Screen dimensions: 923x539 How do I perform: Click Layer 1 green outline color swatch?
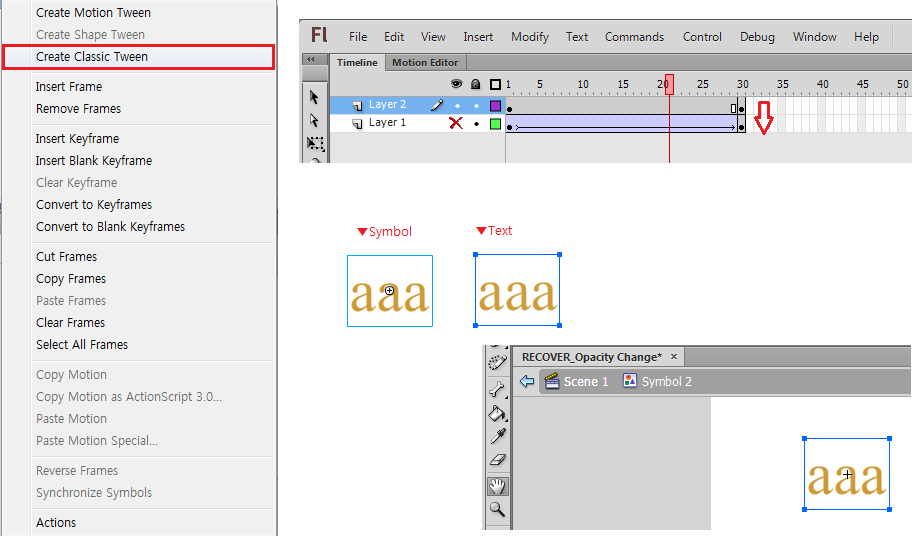coord(496,124)
